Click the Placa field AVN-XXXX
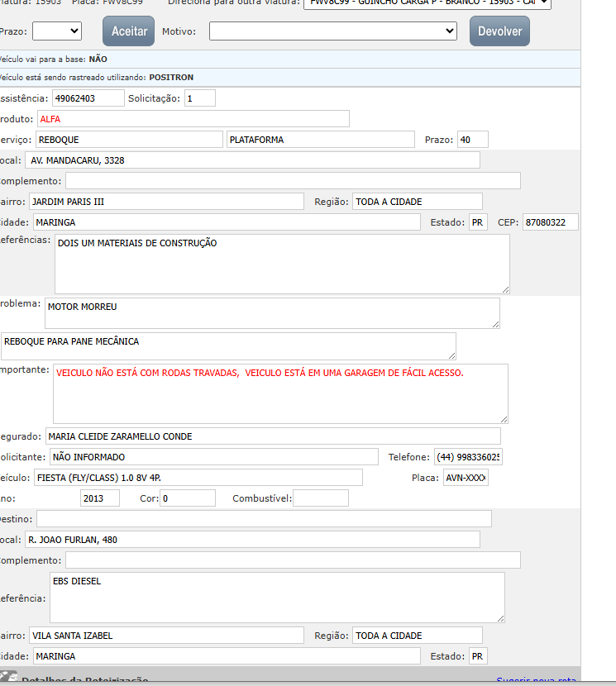 click(466, 478)
